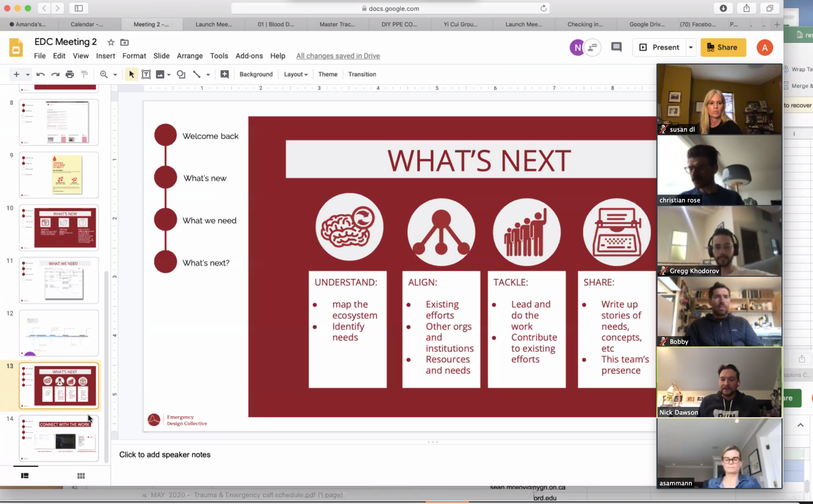Switch to the Master Trac... browser tab

pos(337,24)
